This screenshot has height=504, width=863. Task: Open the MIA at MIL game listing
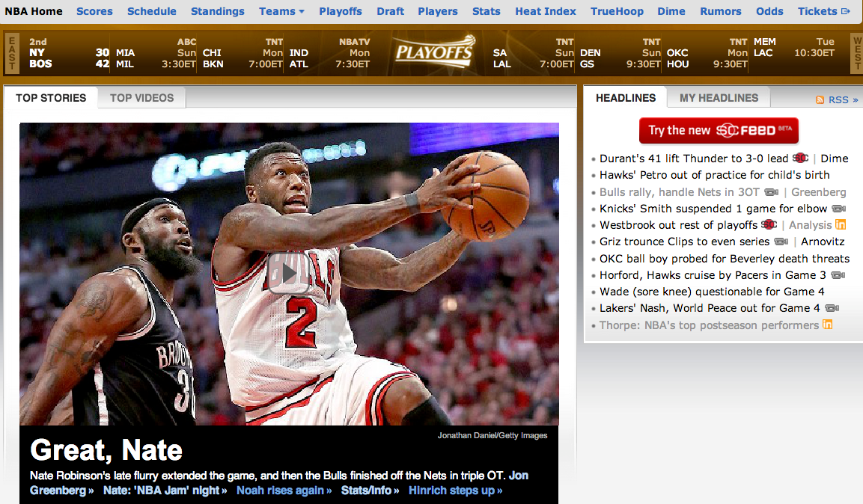(156, 53)
